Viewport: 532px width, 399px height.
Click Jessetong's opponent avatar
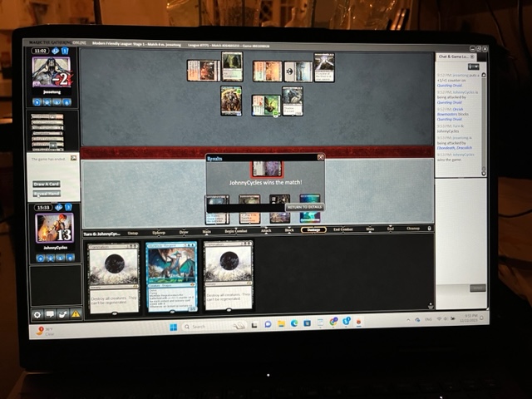click(x=52, y=73)
